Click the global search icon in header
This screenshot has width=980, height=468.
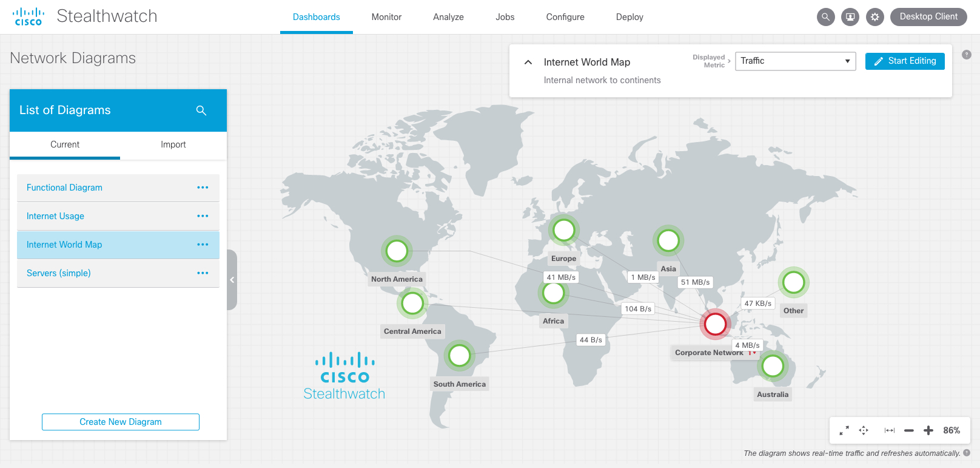pos(825,17)
